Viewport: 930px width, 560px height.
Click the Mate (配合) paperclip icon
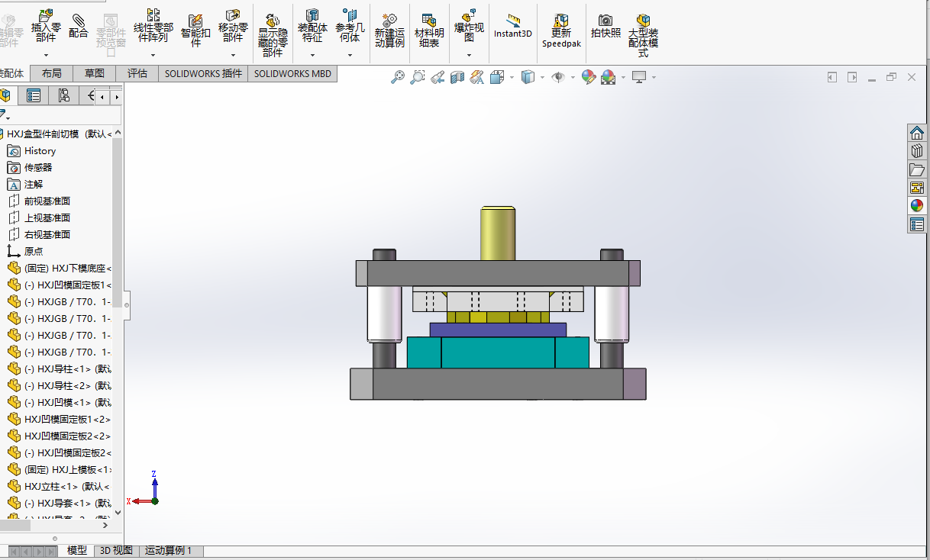pos(78,21)
